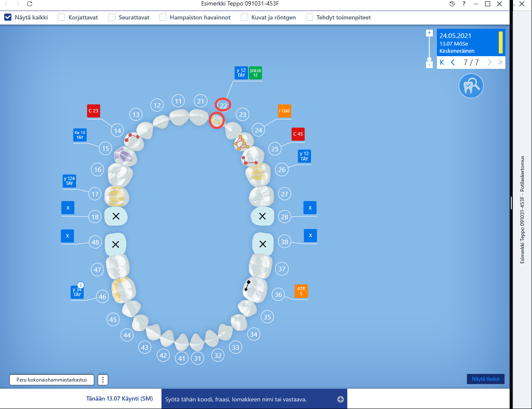
Task: Open the tooth inspection magnifier icon
Action: 471,86
